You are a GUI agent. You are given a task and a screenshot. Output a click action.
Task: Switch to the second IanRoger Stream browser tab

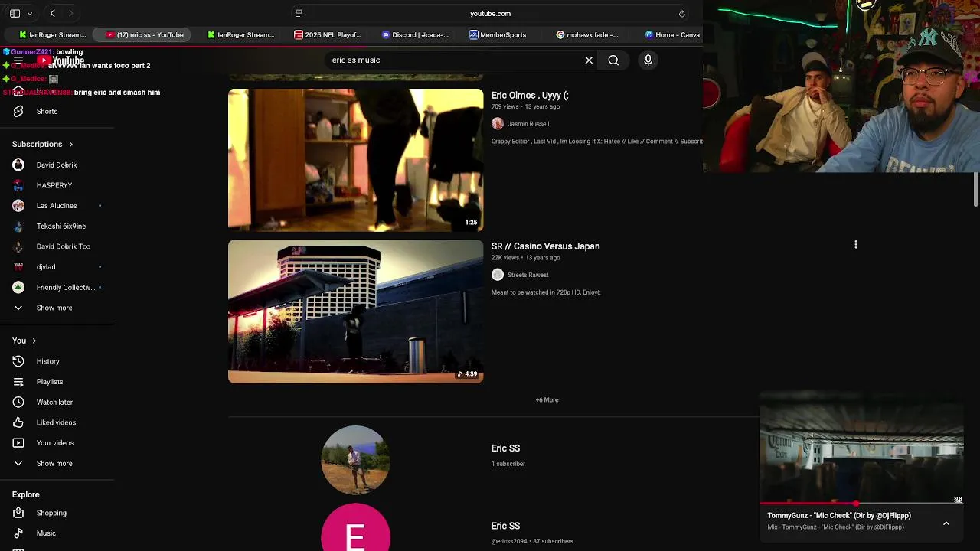(x=240, y=34)
